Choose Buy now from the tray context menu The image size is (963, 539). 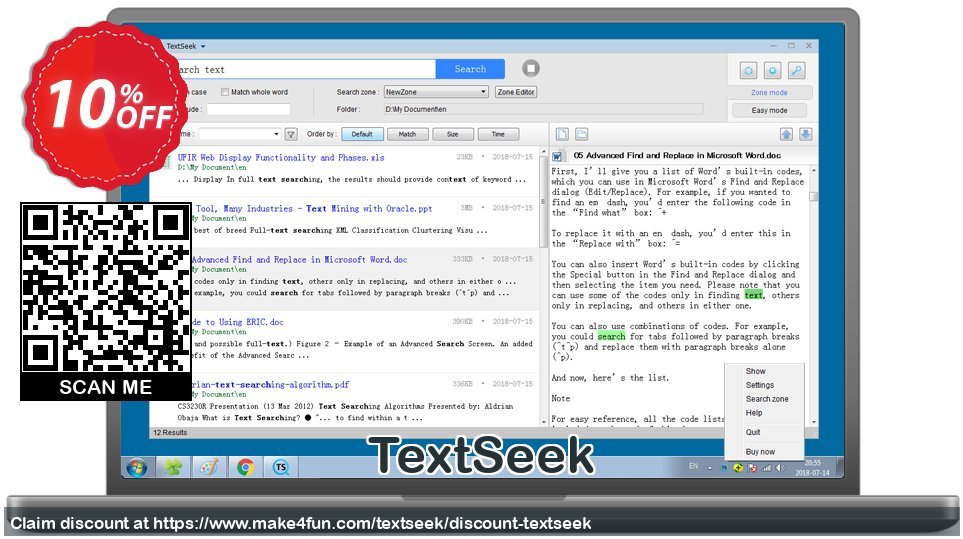(760, 452)
